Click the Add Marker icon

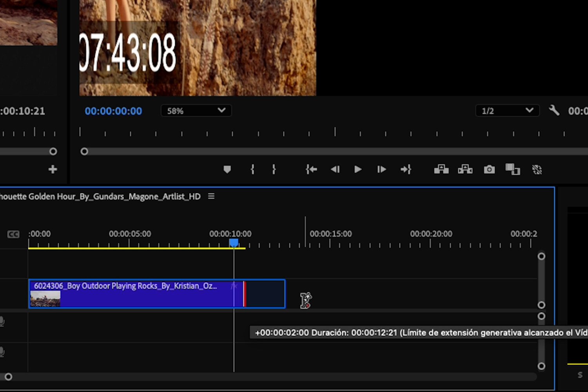(227, 169)
